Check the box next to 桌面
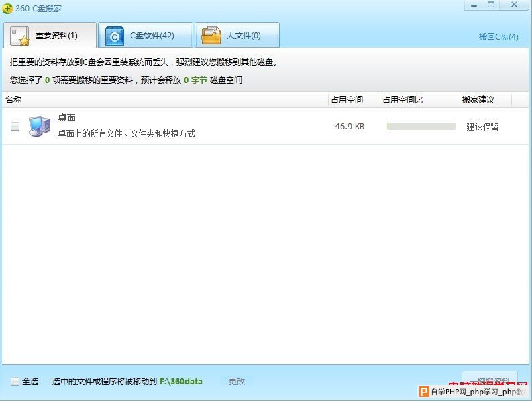This screenshot has width=532, height=401. point(15,126)
